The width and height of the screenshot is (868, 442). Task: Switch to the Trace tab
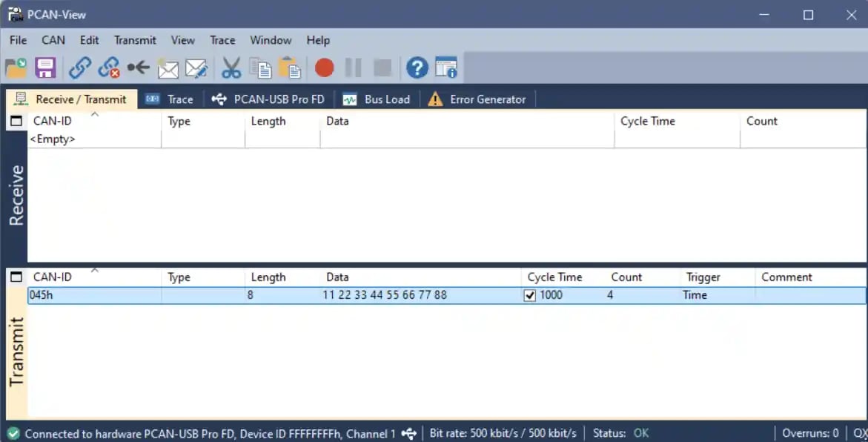[x=170, y=99]
